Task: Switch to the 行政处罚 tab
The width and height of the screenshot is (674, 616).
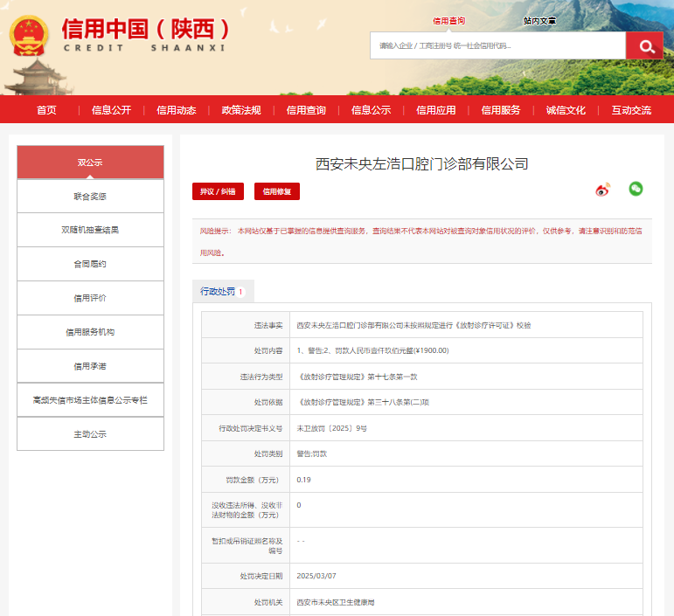Action: pos(222,292)
